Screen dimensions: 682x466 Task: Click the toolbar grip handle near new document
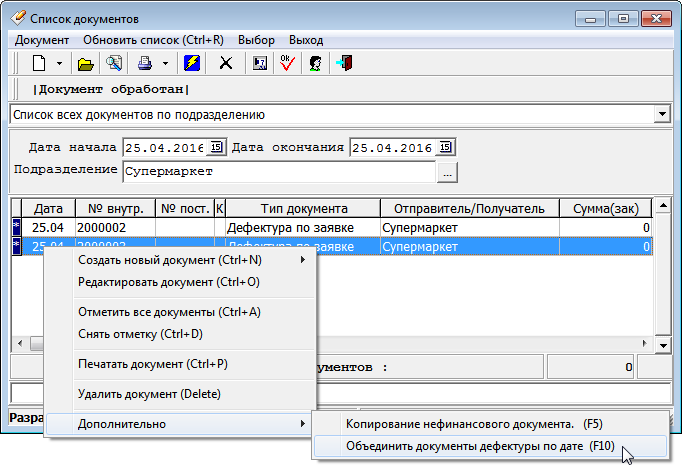pyautogui.click(x=16, y=64)
